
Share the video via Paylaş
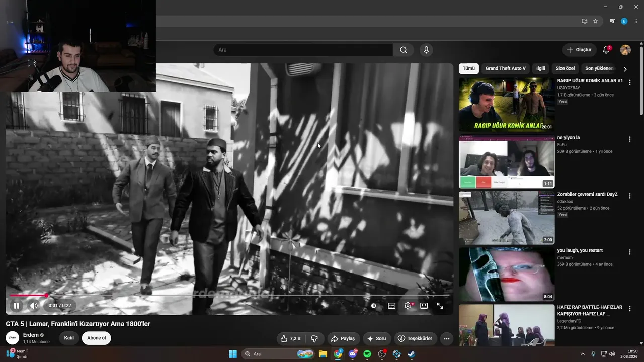pyautogui.click(x=343, y=338)
